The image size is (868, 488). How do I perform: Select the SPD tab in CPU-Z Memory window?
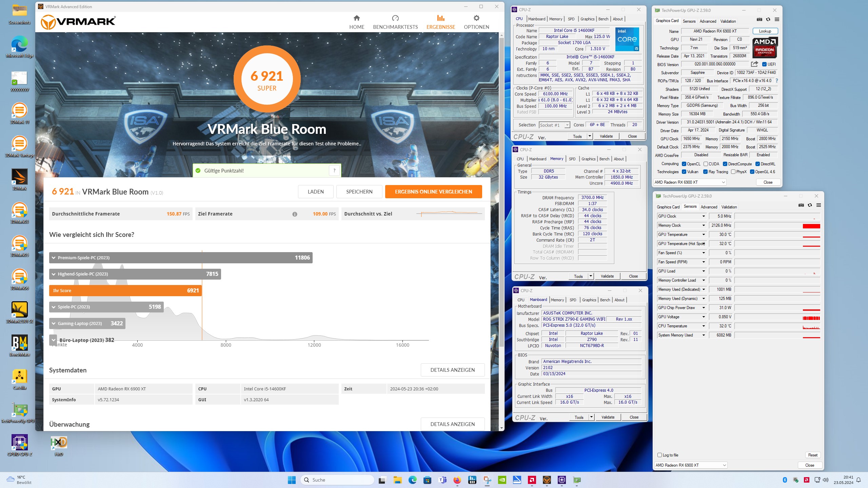572,159
